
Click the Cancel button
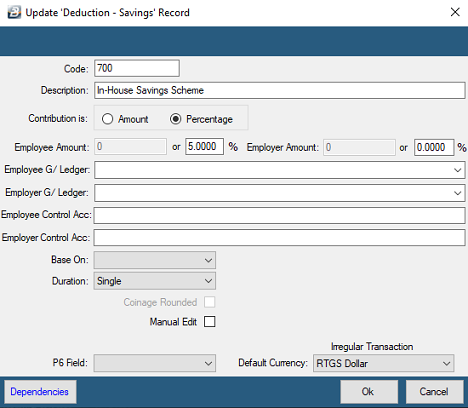(x=434, y=392)
